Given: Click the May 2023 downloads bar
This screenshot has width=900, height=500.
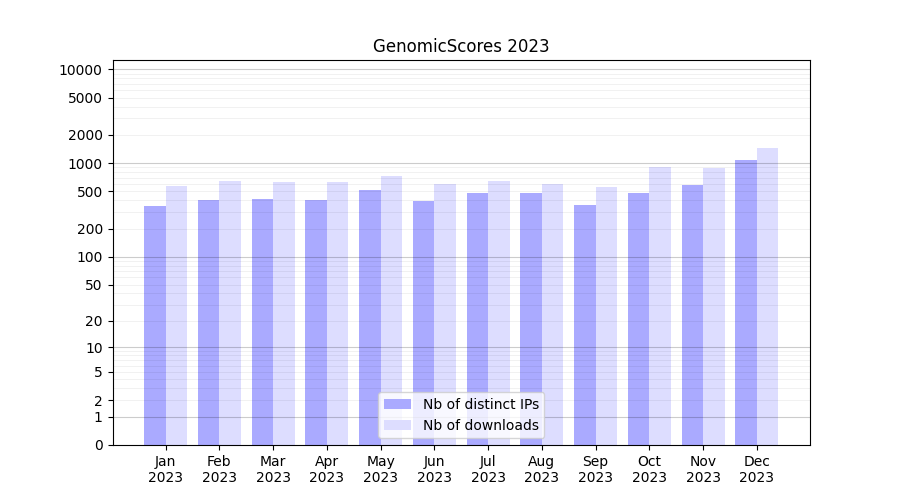Looking at the screenshot, I should [x=391, y=310].
